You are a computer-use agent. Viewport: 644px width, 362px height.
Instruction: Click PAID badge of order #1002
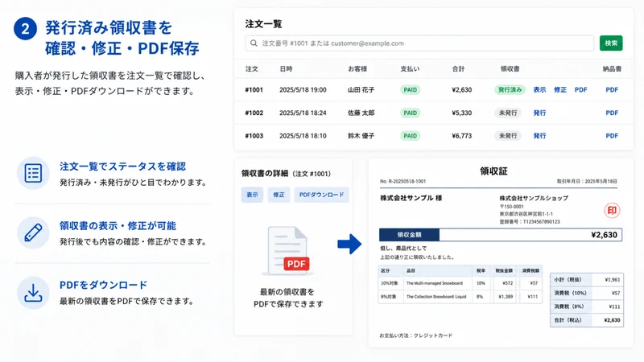(410, 113)
